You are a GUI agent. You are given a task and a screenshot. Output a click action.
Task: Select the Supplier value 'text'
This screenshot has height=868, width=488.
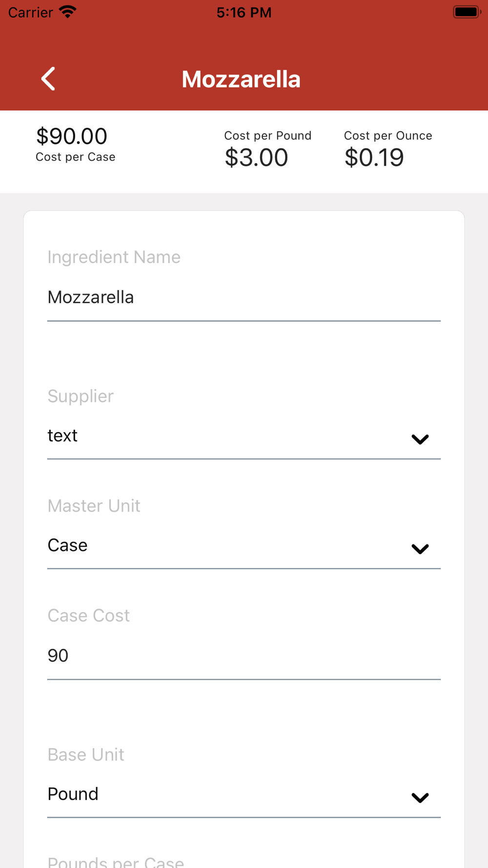pyautogui.click(x=62, y=435)
